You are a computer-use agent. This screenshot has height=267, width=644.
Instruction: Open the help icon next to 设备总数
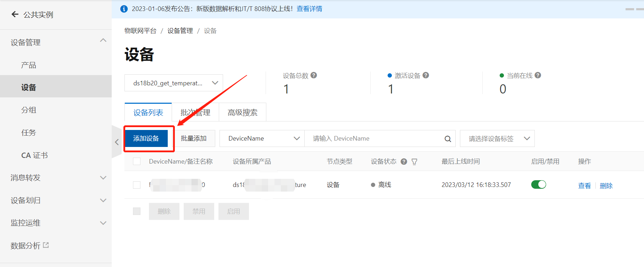(313, 75)
